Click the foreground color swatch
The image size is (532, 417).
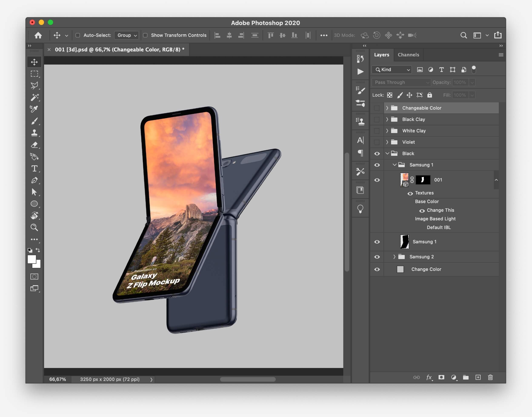coord(31,259)
